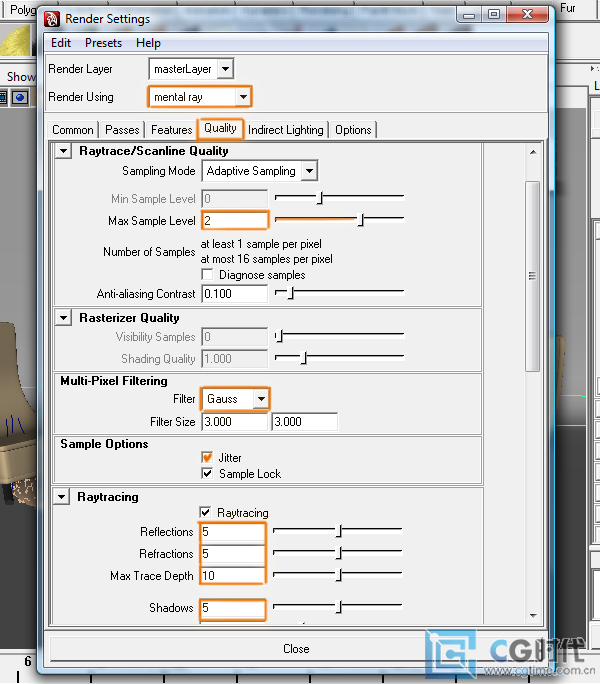Click the Max Sample Level slider
The height and width of the screenshot is (684, 600).
[339, 219]
